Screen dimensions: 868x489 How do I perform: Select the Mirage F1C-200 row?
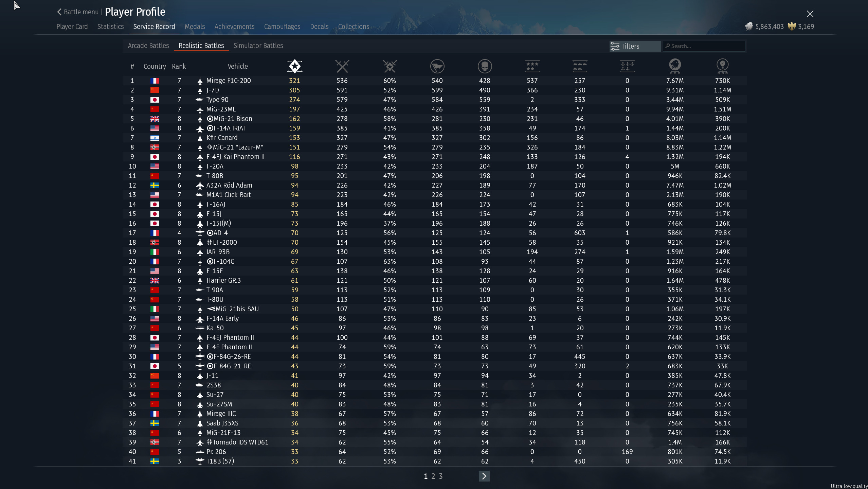[228, 81]
